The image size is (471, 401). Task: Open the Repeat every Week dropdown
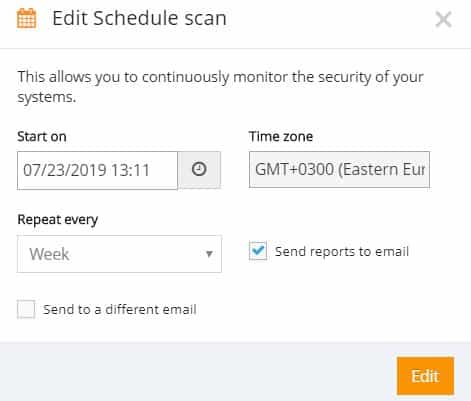[119, 254]
